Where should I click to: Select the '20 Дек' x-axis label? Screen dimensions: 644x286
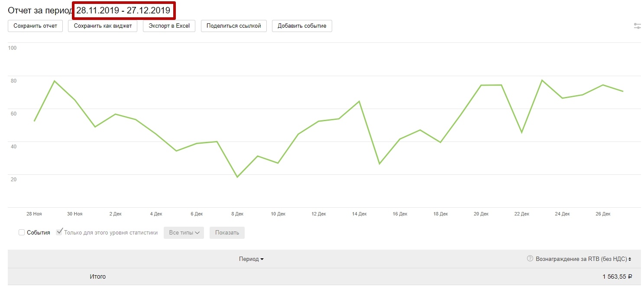tap(481, 214)
